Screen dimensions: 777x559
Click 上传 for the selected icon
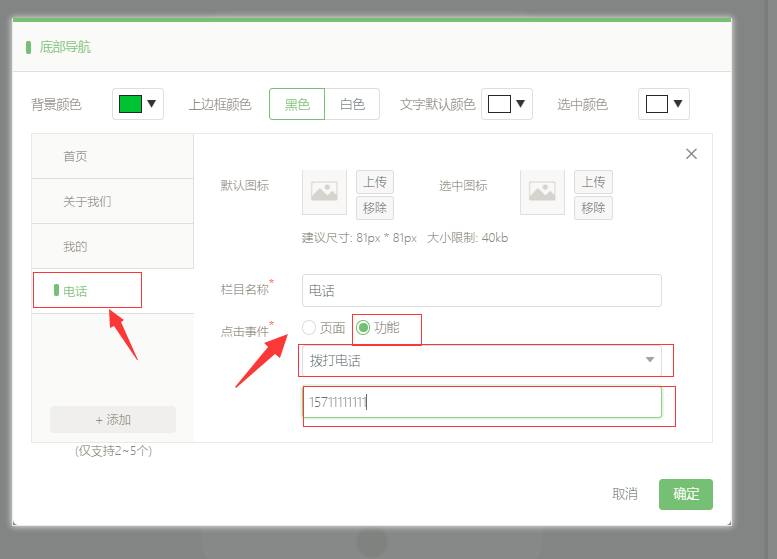tap(593, 182)
